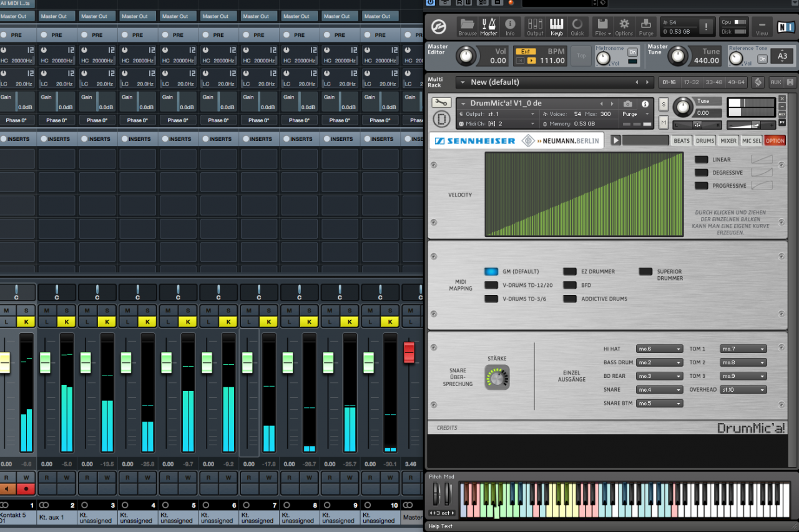This screenshot has width=799, height=532.
Task: Adjust the Kt. aux 1 channel fader
Action: click(45, 362)
